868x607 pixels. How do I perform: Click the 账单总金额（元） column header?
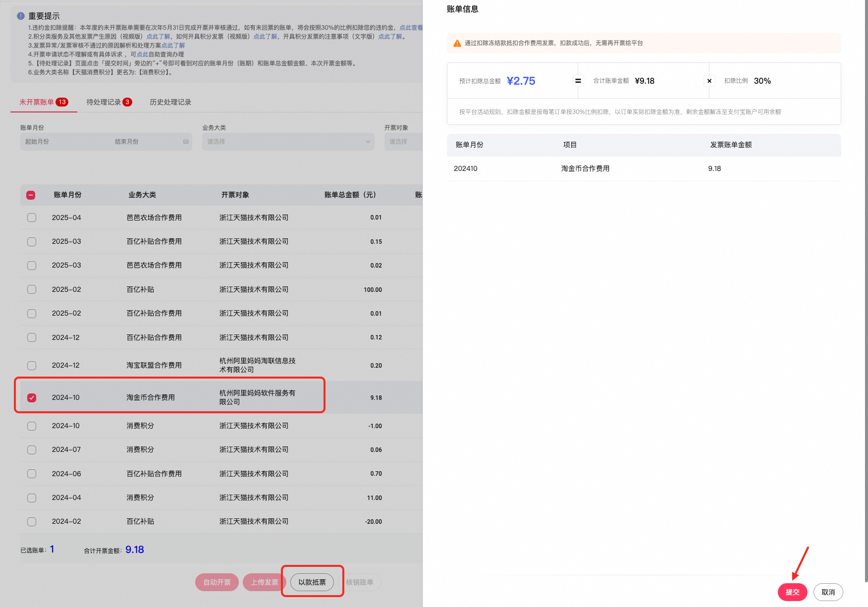coord(350,195)
